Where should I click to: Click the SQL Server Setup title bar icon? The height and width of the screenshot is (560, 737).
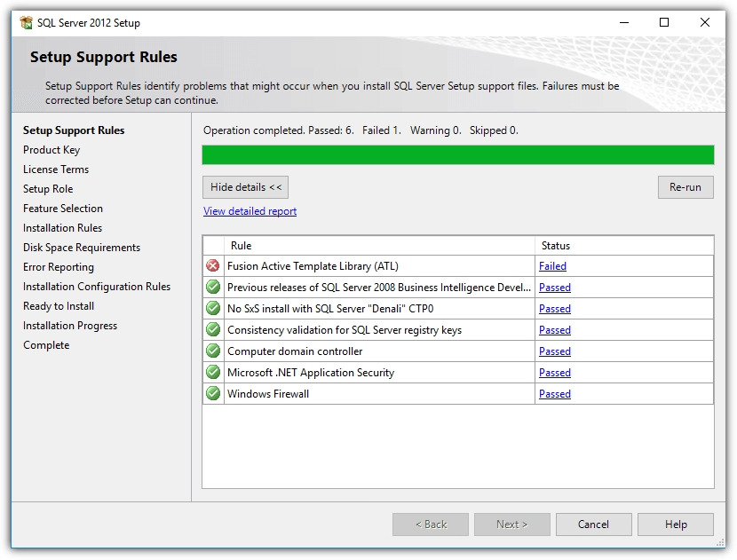pyautogui.click(x=27, y=22)
